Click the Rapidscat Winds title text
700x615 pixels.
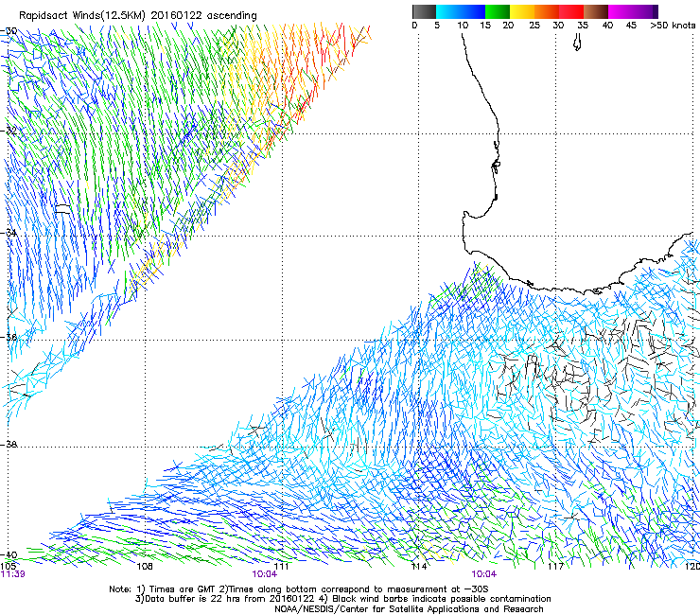[x=137, y=16]
